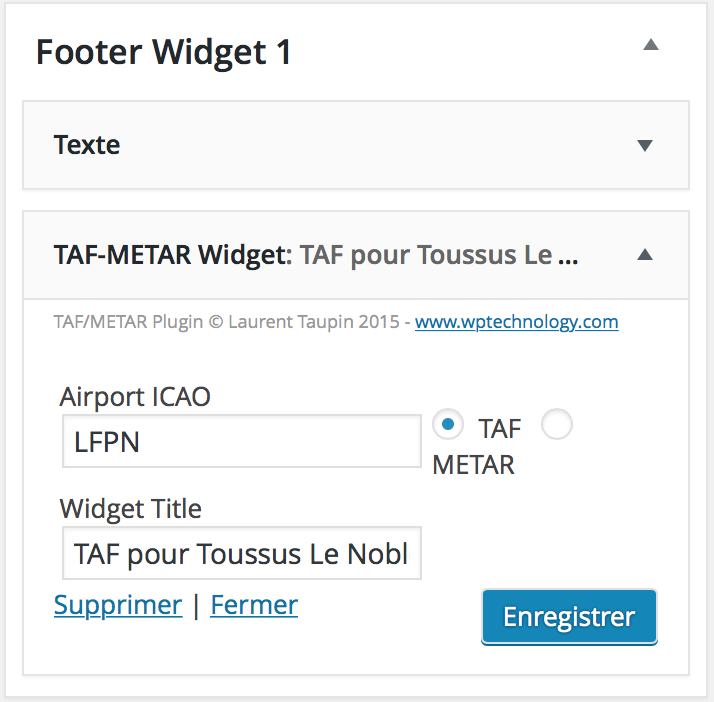Click the Airport ICAO text field
714x702 pixels.
[241, 442]
